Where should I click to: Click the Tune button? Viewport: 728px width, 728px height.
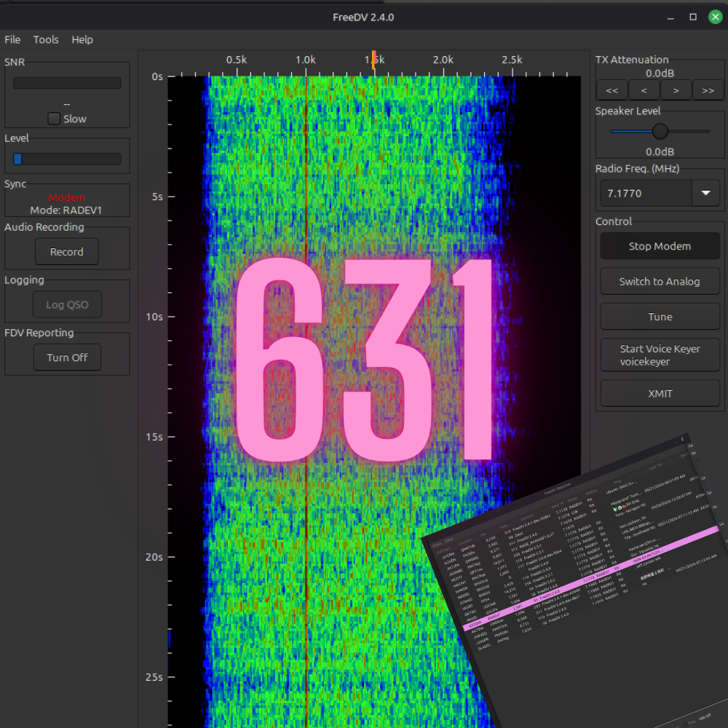660,317
